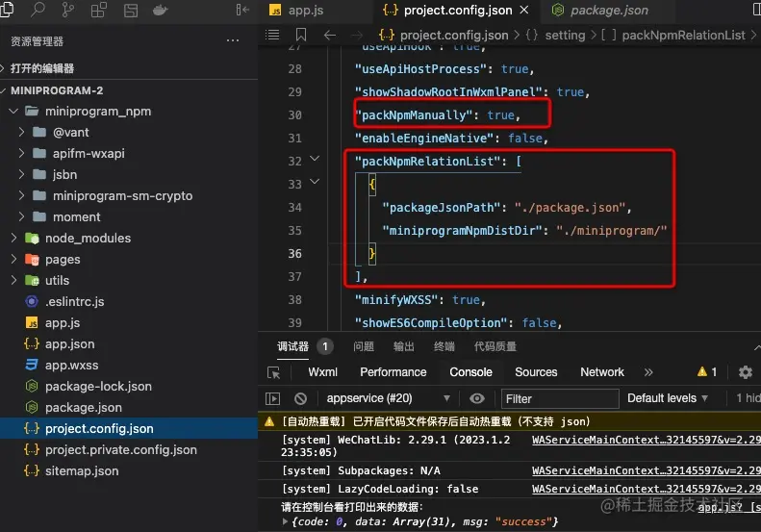This screenshot has width=761, height=532.
Task: Open the Docker whale icon
Action: click(160, 10)
